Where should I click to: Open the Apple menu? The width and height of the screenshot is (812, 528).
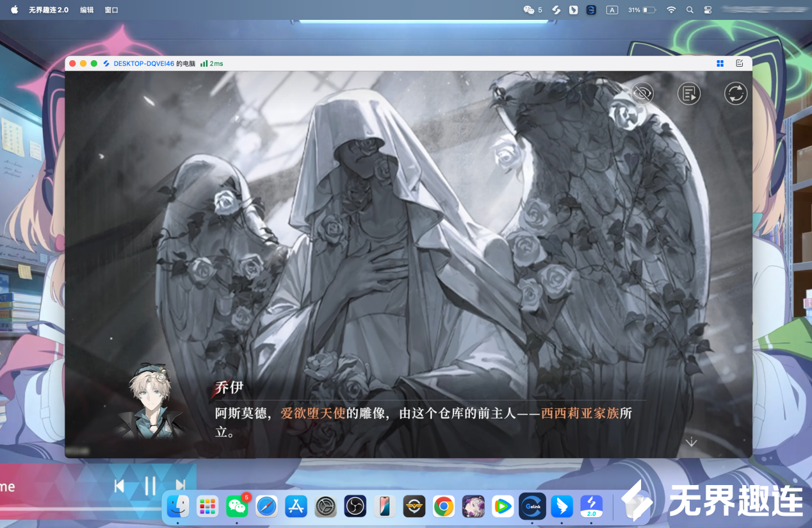pos(14,10)
